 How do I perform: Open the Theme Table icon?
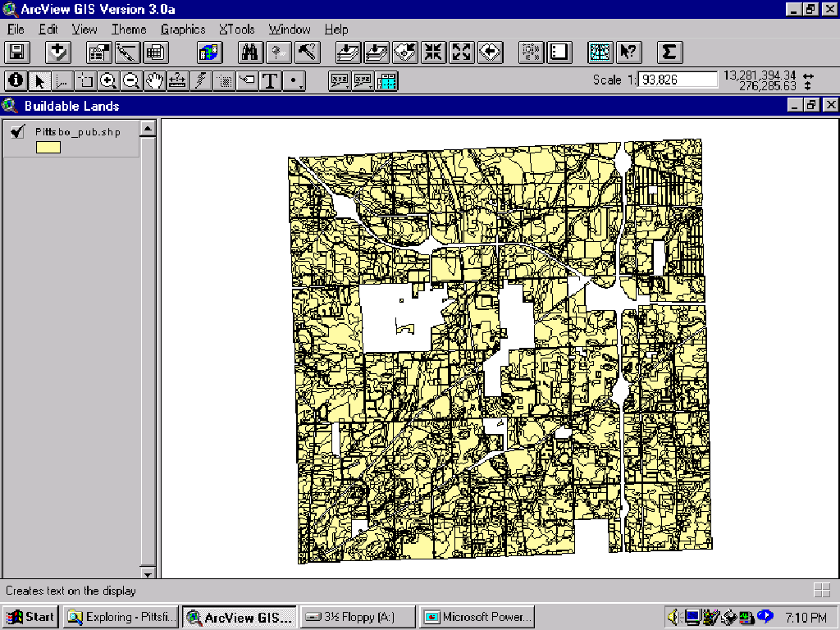pyautogui.click(x=155, y=52)
